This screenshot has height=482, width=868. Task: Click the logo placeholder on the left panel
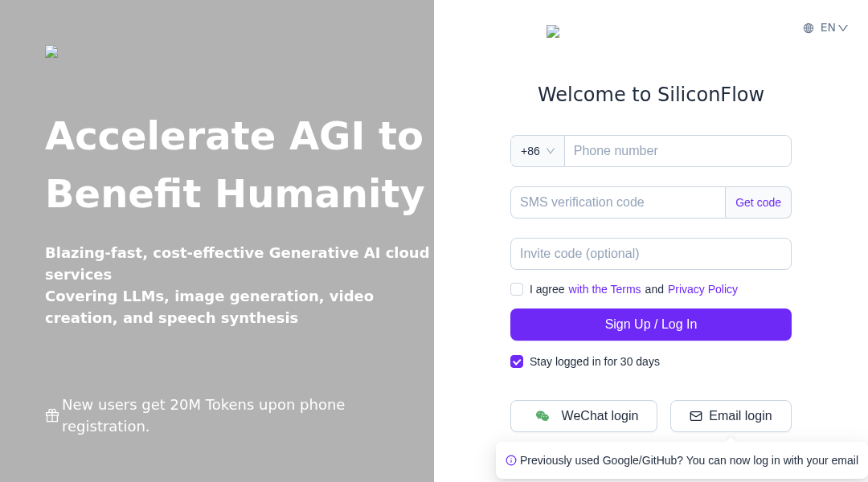(51, 51)
